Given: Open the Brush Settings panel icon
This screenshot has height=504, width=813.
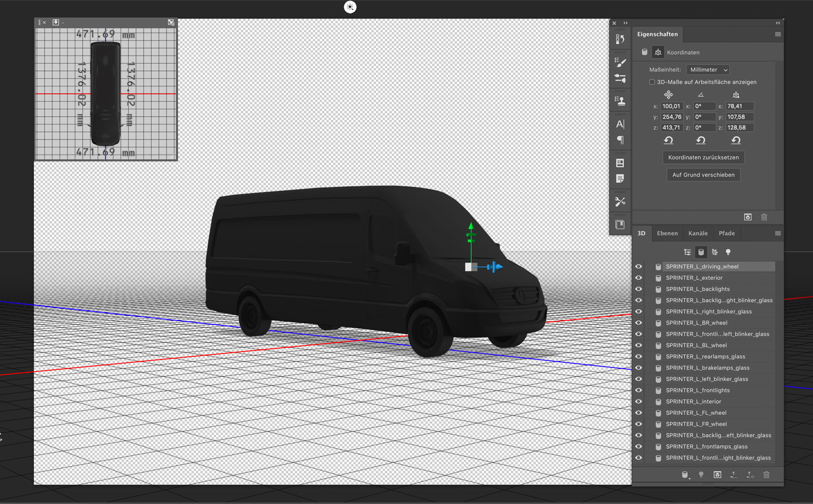Looking at the screenshot, I should [620, 62].
